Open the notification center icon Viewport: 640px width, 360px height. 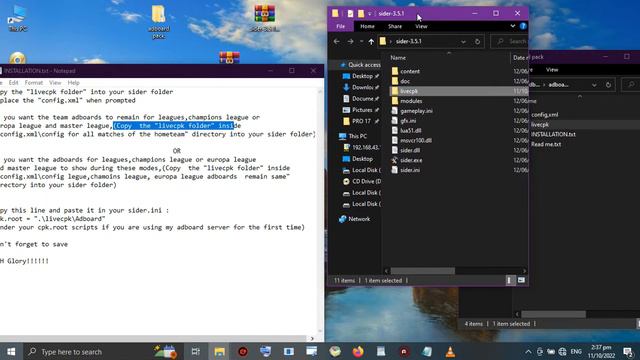tap(628, 351)
